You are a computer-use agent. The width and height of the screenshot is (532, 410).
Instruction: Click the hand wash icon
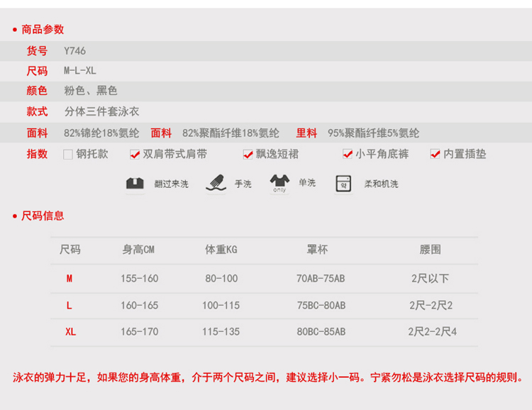coord(216,183)
